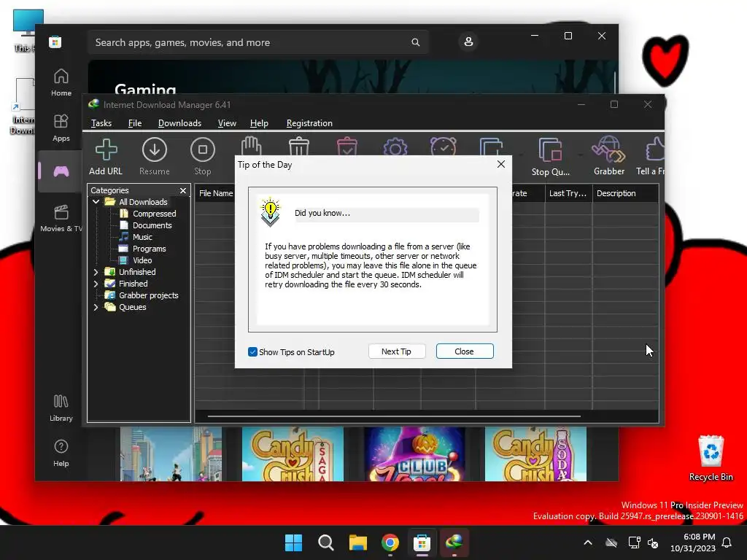Select Grabber projects in tree

tap(148, 295)
